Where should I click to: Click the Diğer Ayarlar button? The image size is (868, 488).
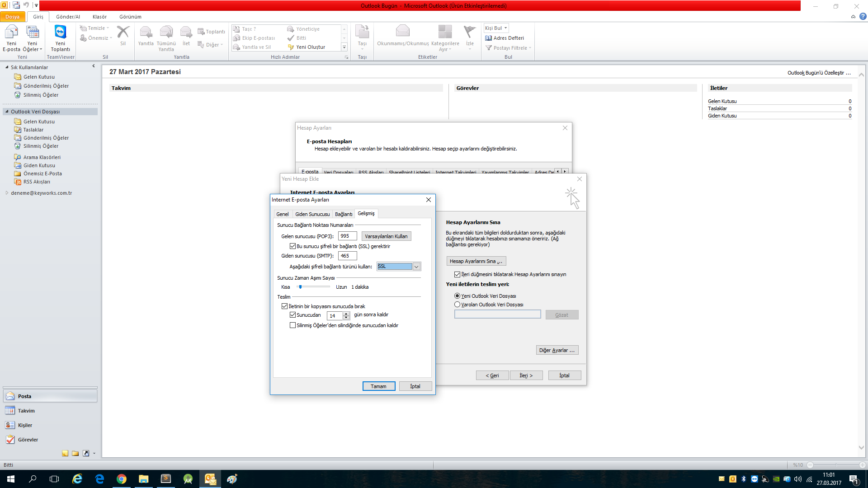click(x=557, y=350)
